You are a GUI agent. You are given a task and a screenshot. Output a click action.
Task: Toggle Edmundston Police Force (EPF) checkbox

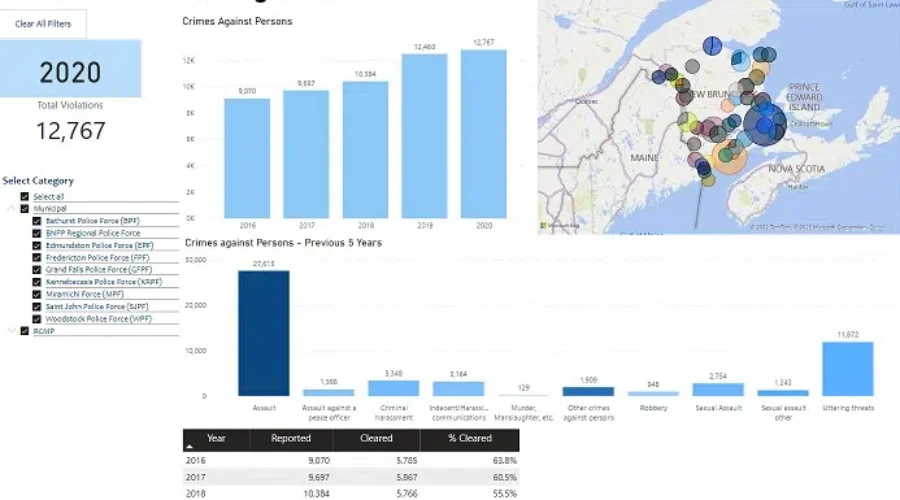click(37, 246)
